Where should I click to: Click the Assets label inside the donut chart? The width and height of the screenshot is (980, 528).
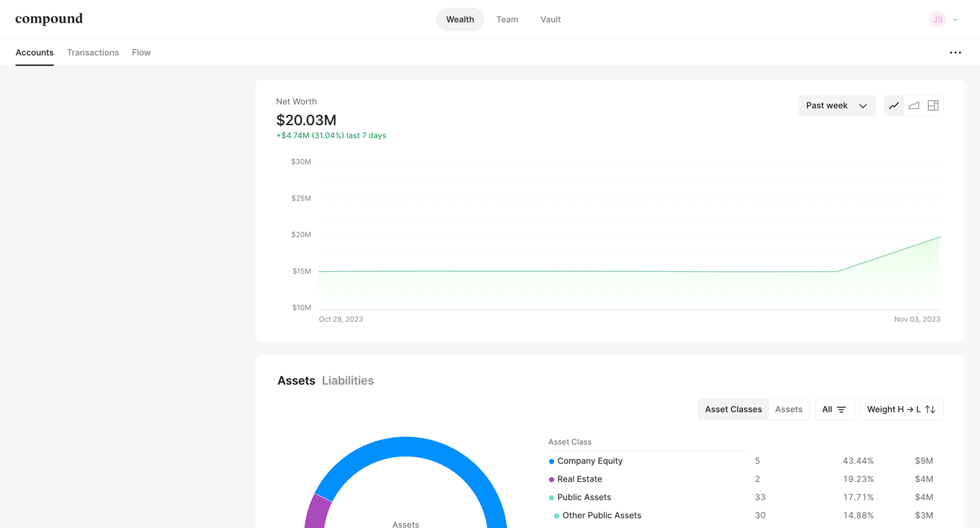[406, 524]
